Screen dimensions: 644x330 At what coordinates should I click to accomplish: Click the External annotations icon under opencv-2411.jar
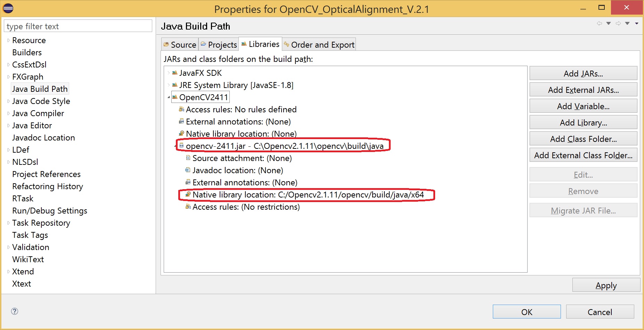pos(188,182)
